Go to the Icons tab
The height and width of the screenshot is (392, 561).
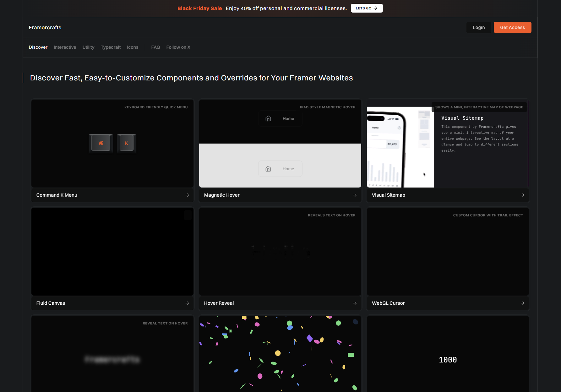[x=133, y=47]
